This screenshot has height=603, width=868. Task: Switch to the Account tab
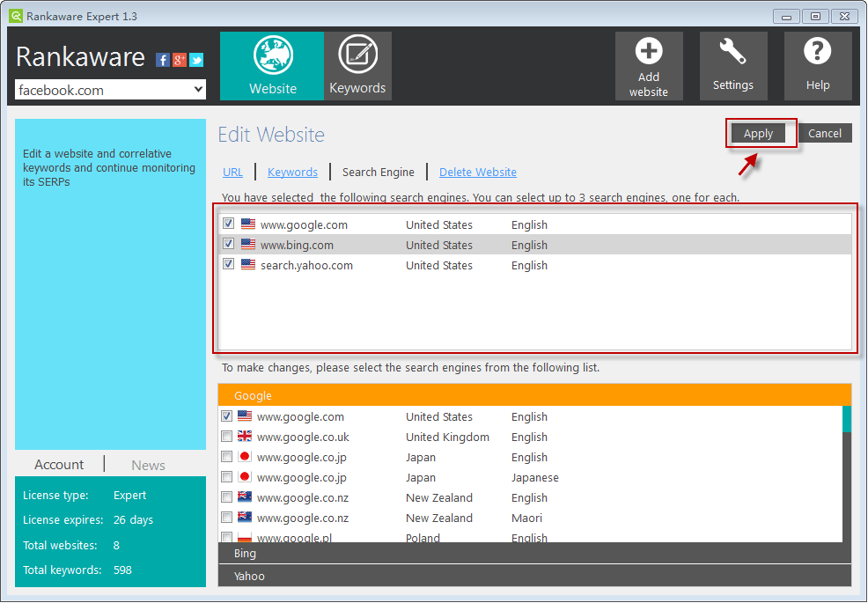pos(59,465)
